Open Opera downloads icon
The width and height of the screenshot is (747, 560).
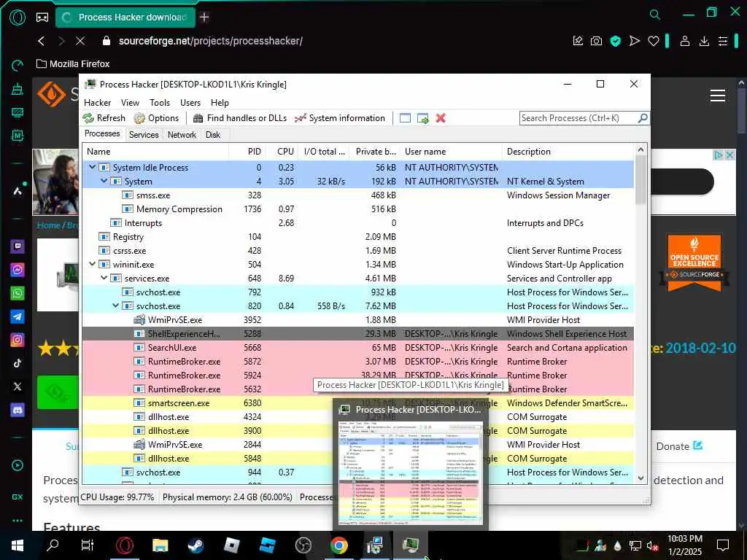[x=704, y=41]
